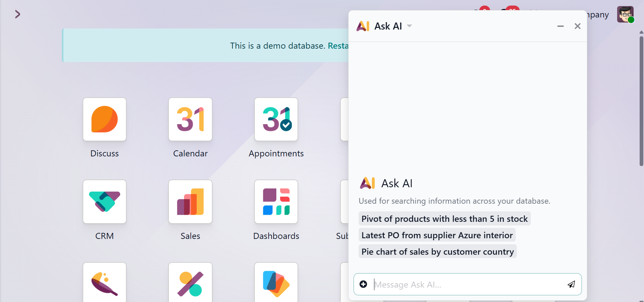Open the percent-sign app icon
Screen dimensions: 644x302
click(190, 284)
